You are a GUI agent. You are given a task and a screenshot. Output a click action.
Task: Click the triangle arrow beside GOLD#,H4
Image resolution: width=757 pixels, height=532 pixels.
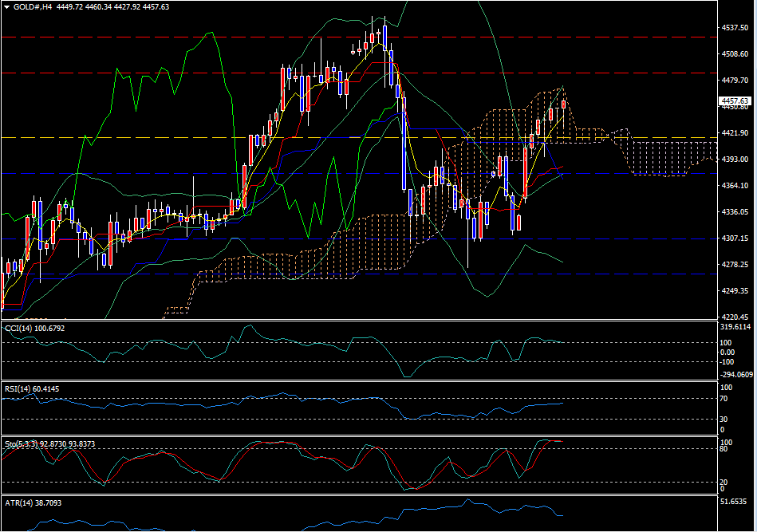coord(7,6)
